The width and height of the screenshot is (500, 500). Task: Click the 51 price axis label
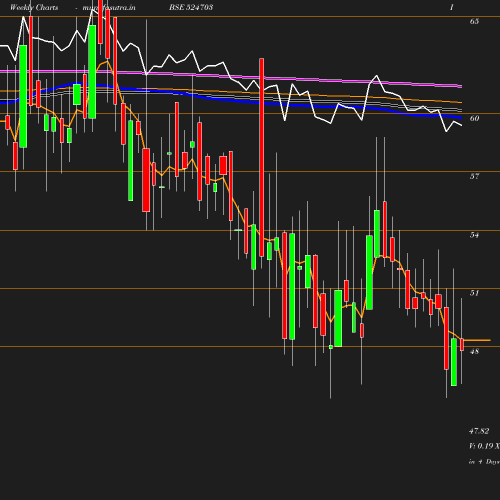[x=474, y=293]
